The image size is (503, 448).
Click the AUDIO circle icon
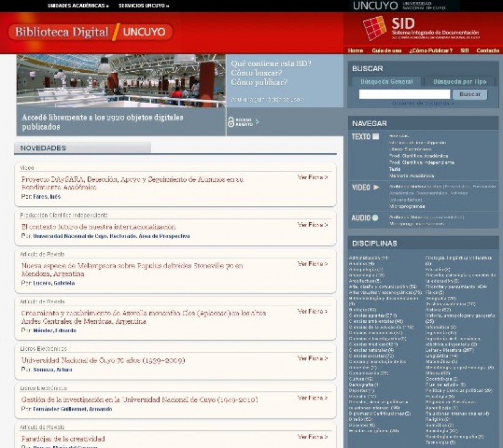374,218
